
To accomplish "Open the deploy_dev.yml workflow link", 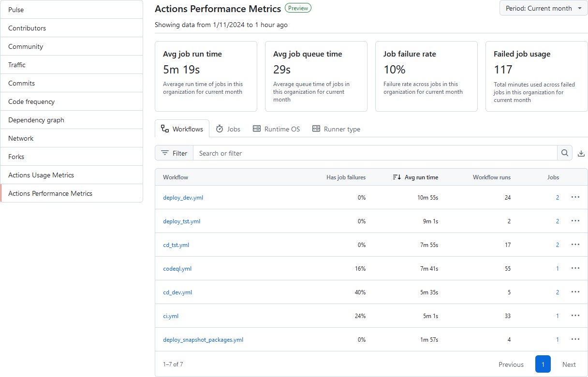I will coord(183,198).
